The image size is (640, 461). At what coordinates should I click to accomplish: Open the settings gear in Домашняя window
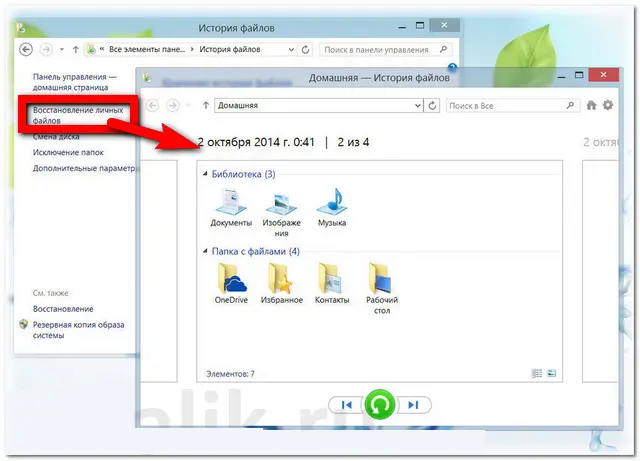click(608, 105)
